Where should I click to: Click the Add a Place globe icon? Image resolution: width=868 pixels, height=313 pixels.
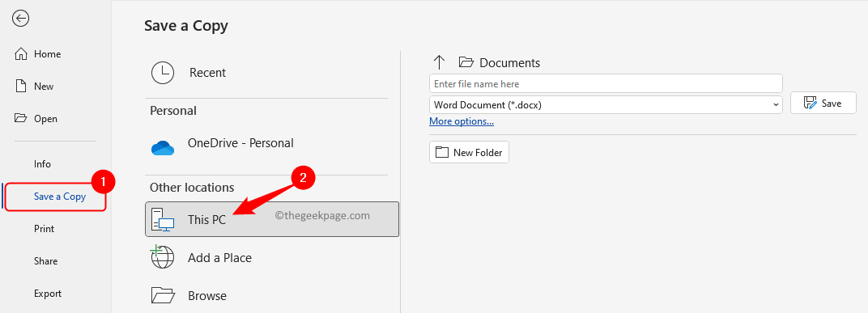click(x=162, y=257)
